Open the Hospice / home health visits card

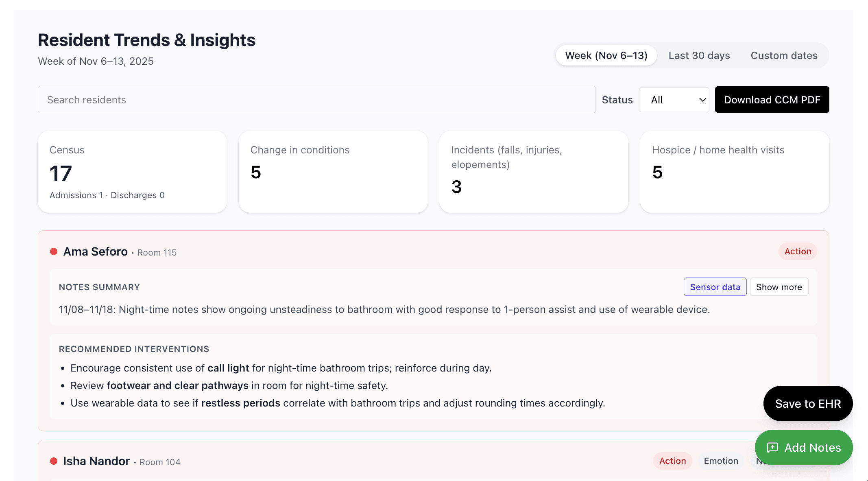(x=735, y=172)
